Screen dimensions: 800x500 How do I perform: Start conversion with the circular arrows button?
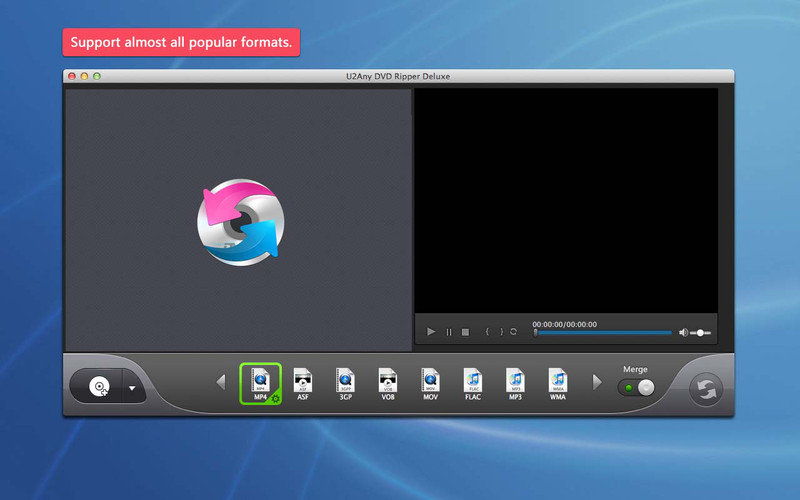[x=706, y=390]
